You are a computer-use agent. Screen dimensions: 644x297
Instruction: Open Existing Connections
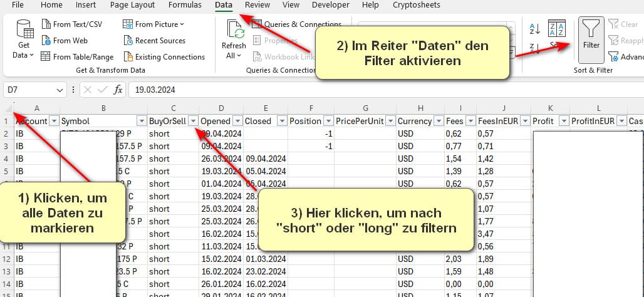[164, 56]
